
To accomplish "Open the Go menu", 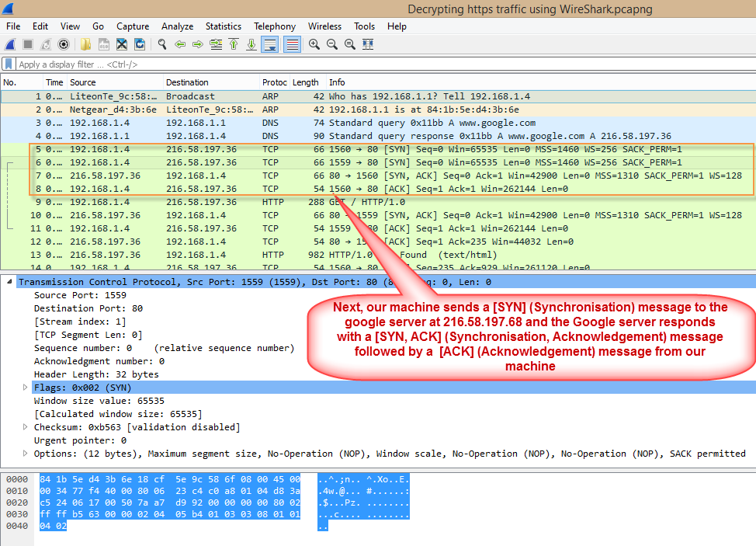I will coord(98,26).
